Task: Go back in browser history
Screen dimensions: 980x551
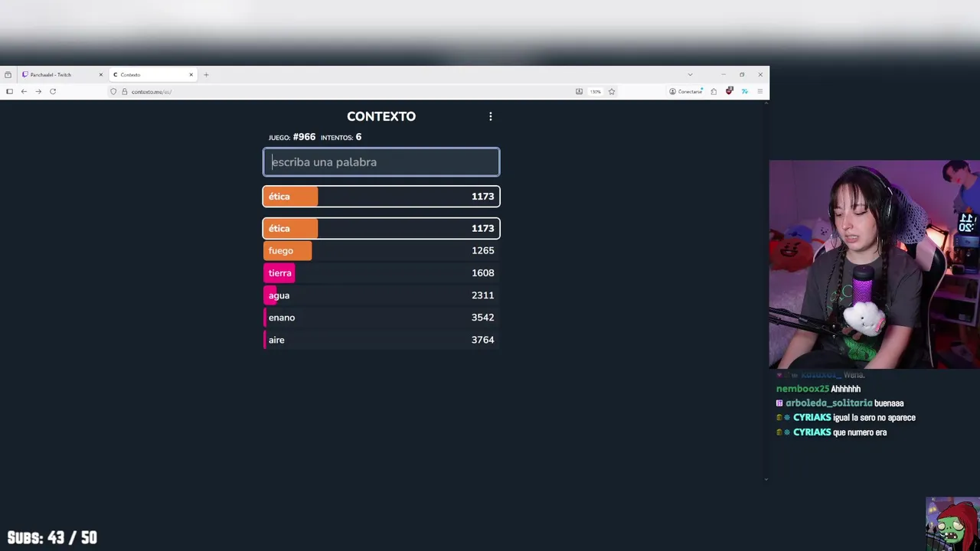Action: pyautogui.click(x=24, y=92)
